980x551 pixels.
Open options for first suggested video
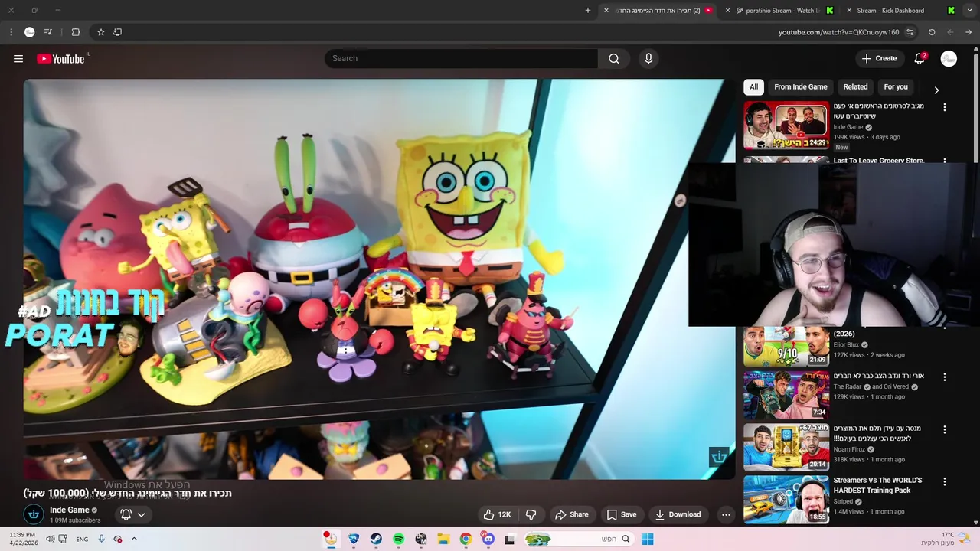coord(945,108)
